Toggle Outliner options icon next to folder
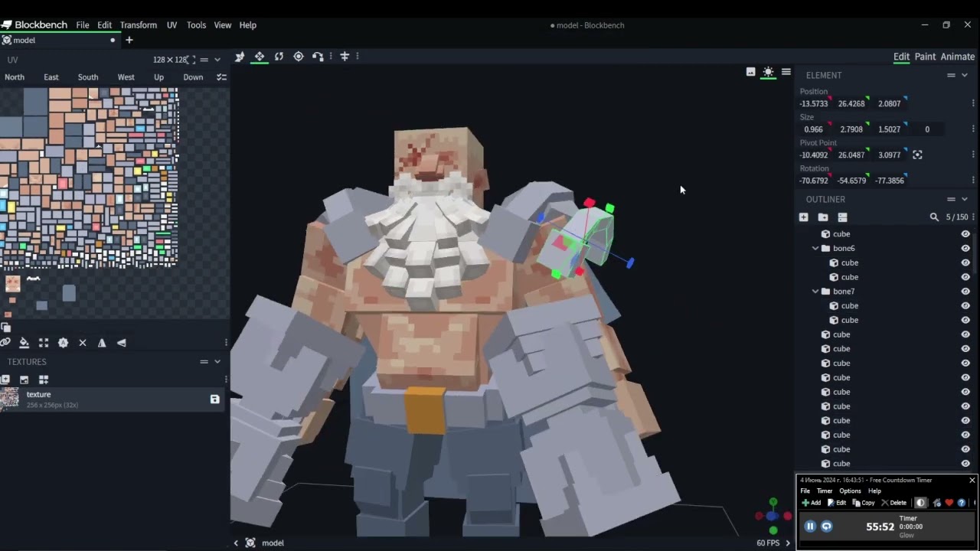 click(842, 217)
